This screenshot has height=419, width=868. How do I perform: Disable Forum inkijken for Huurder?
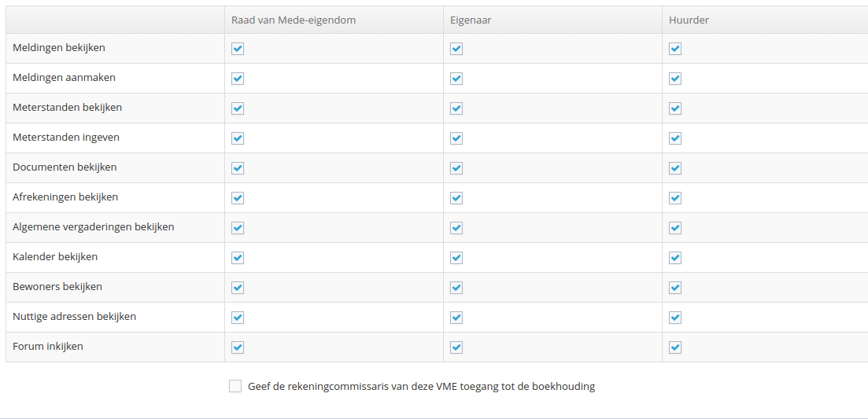tap(674, 347)
